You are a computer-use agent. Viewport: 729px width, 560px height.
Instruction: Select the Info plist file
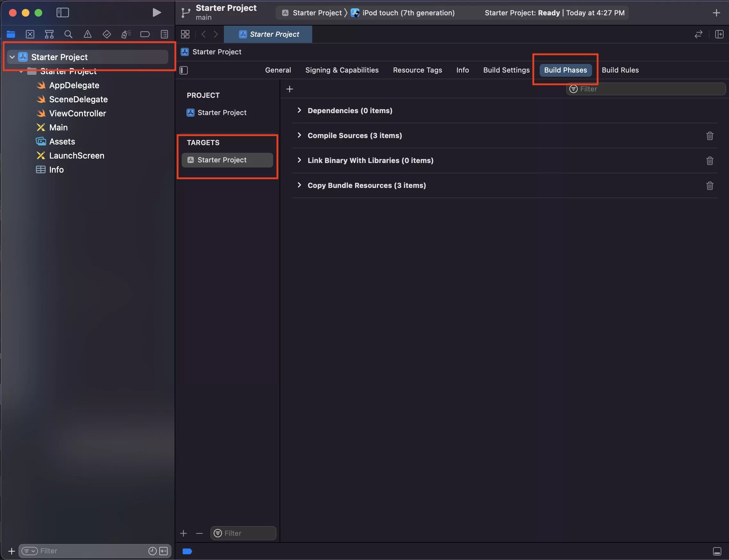tap(56, 169)
